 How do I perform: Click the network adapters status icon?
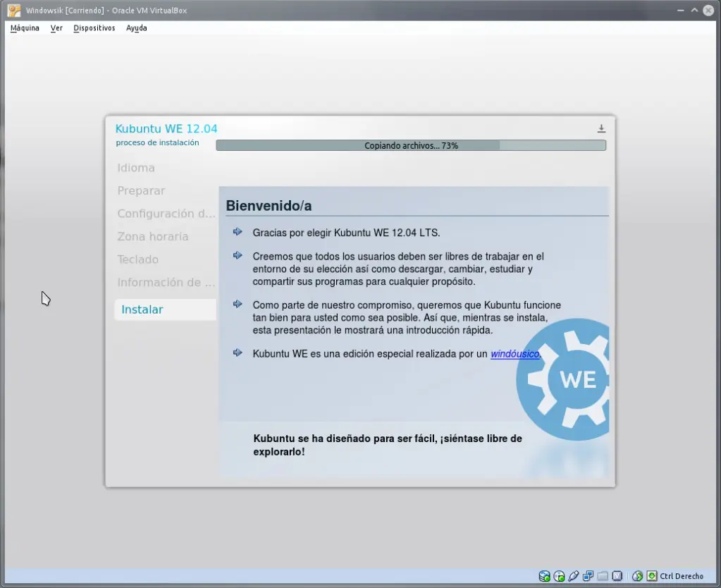[588, 576]
